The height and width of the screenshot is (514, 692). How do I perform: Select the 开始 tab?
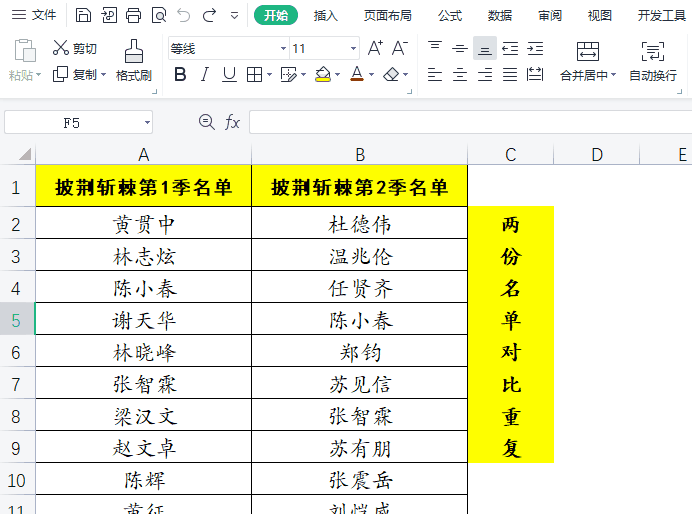click(x=276, y=15)
